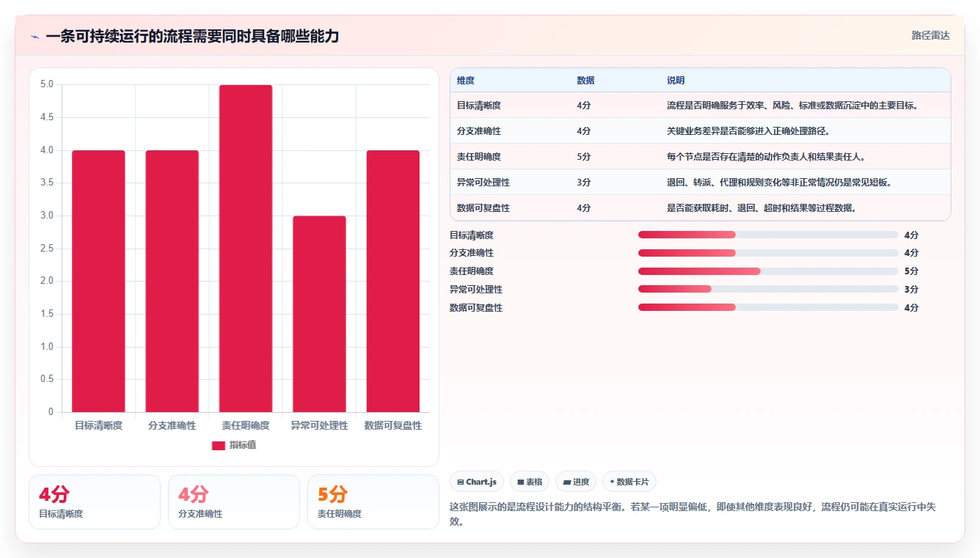Select the 数据可复盘性 bar in the chart
This screenshot has height=558, width=980.
tap(393, 281)
